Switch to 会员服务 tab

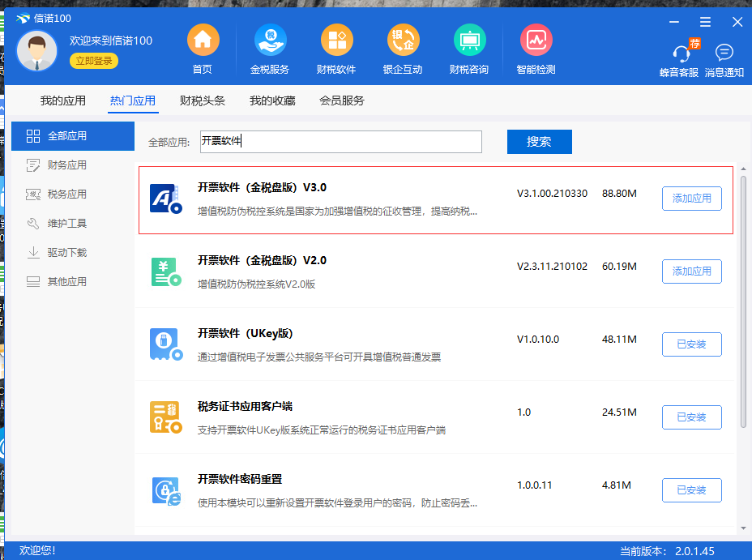[x=342, y=100]
